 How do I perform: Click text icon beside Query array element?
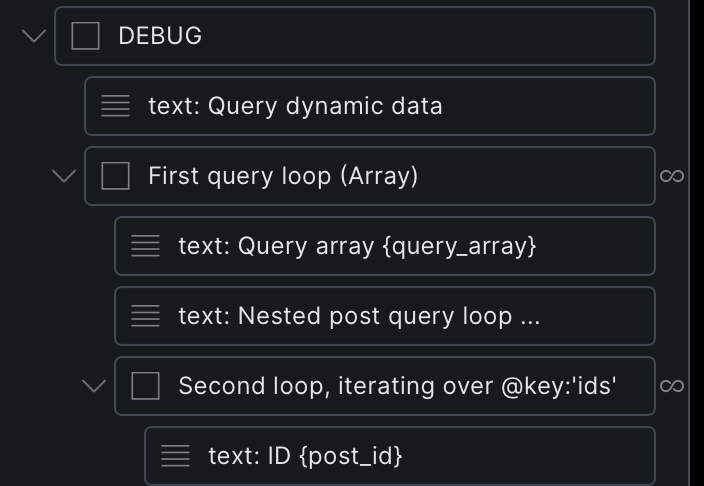pos(146,246)
